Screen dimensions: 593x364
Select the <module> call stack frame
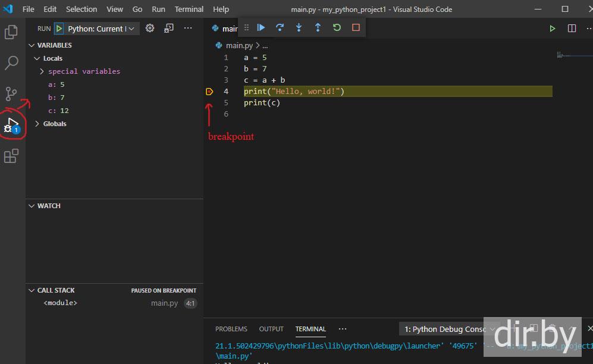60,303
